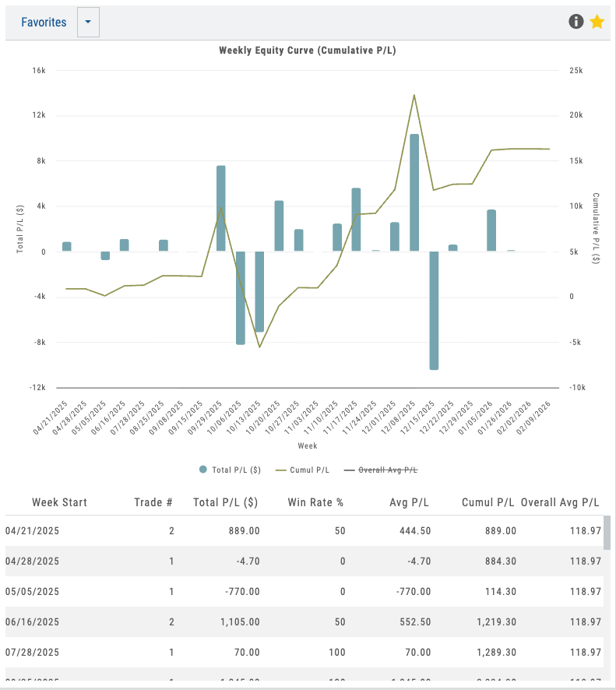This screenshot has height=690, width=616.
Task: Click the gold favorite star icon
Action: [x=597, y=22]
